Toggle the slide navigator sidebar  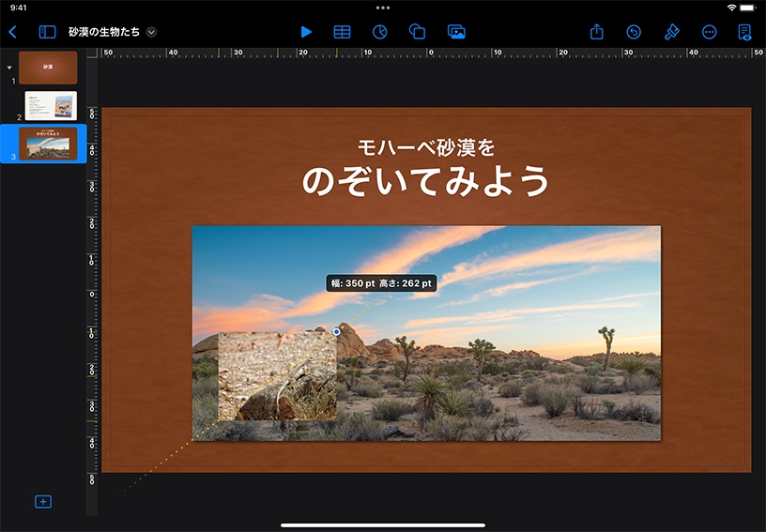47,32
